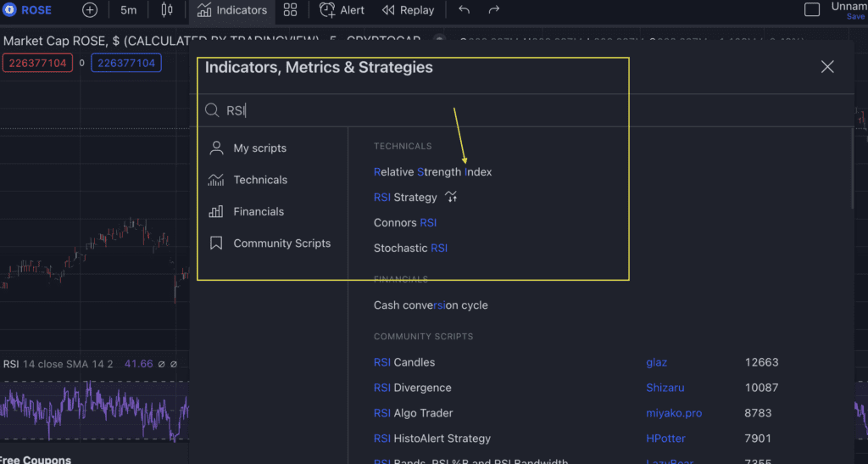The image size is (868, 464).
Task: Click the blue 226377104 price box
Action: [x=126, y=63]
